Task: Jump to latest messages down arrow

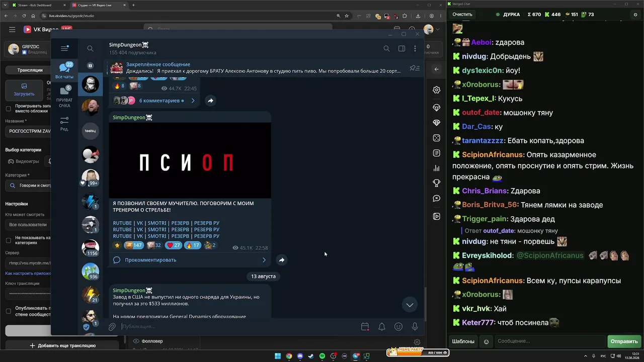Action: click(x=410, y=305)
